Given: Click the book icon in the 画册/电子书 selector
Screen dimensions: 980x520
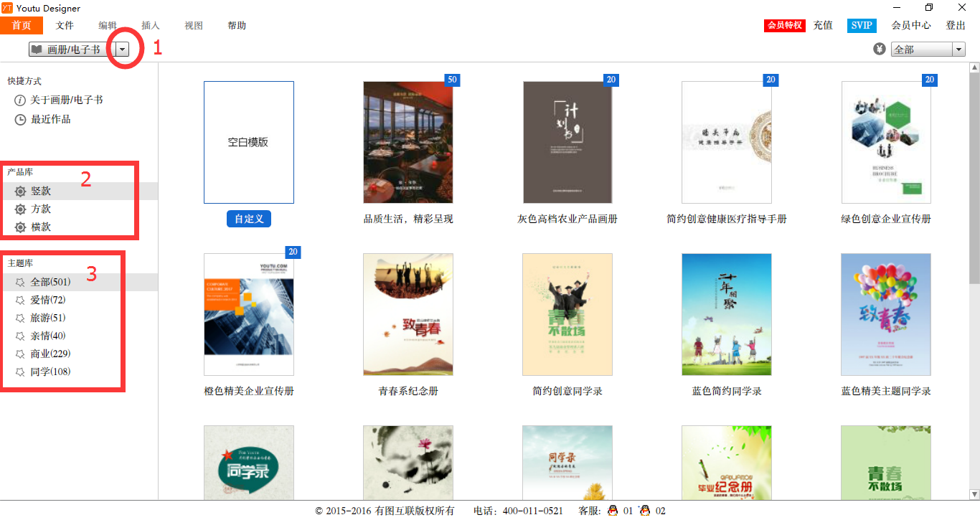Looking at the screenshot, I should click(37, 49).
